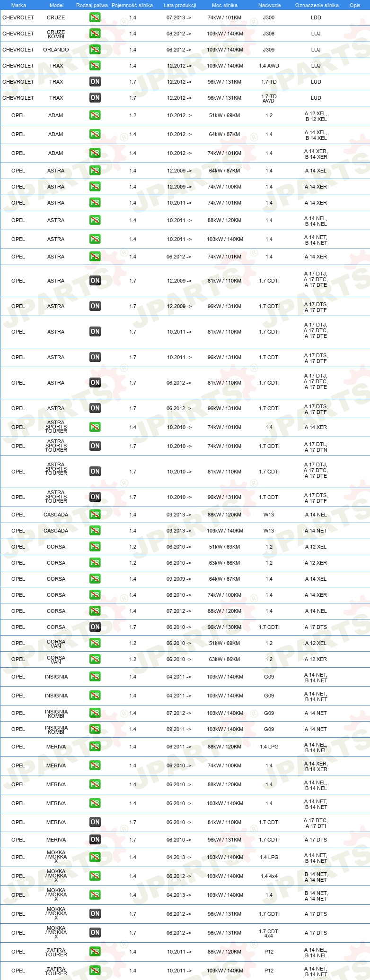
Task: Click A 17 DTS cell in Corsa row
Action: [316, 627]
